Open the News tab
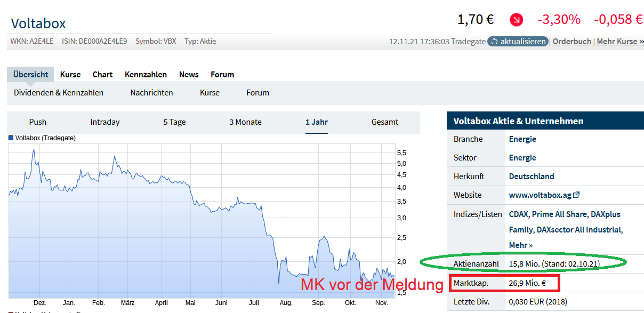 point(189,75)
